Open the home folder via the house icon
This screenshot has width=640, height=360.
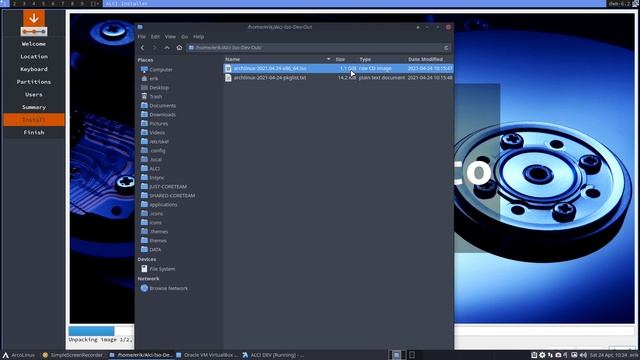tap(179, 48)
